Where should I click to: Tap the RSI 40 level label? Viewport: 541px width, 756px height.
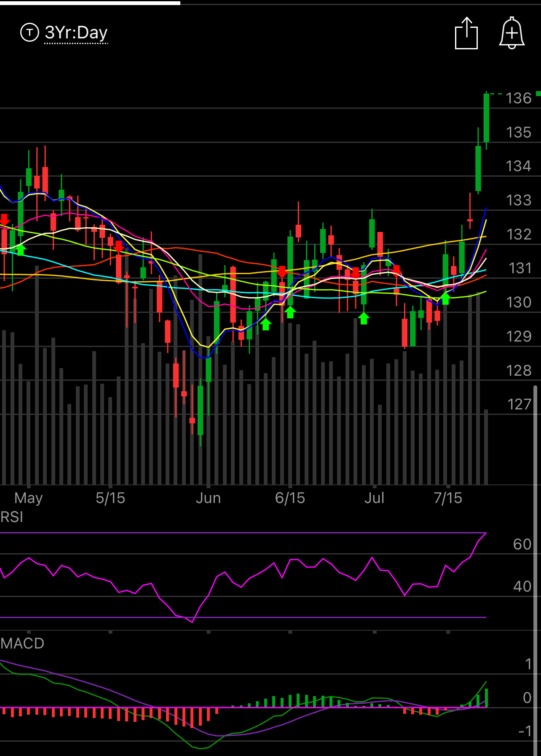click(522, 587)
